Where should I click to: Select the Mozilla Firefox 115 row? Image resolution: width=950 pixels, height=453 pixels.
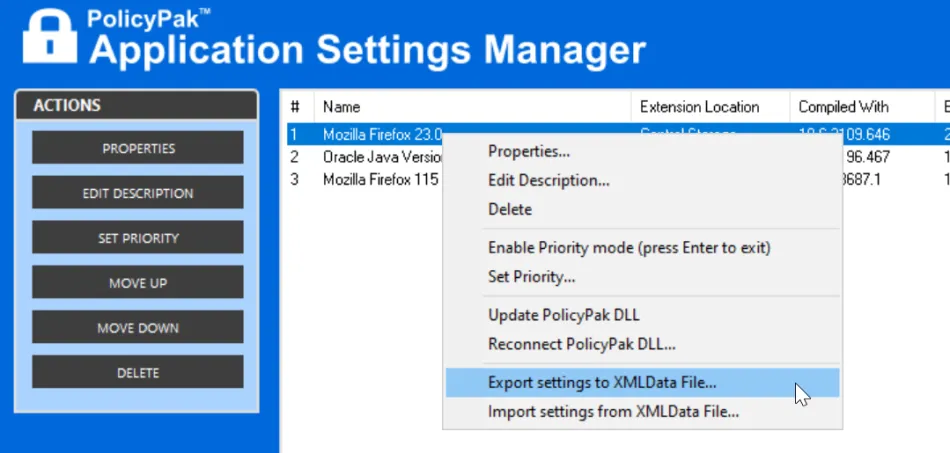pyautogui.click(x=380, y=180)
